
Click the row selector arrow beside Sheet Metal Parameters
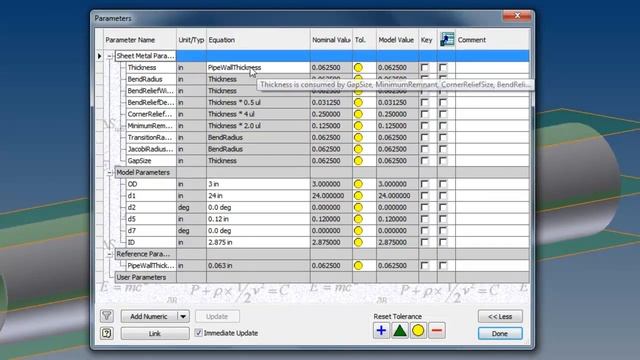pos(99,56)
